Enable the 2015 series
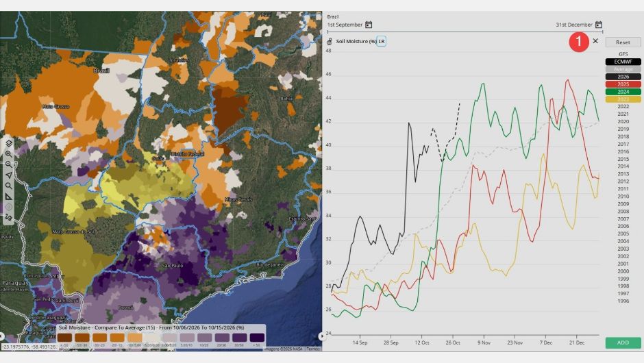 pos(623,159)
